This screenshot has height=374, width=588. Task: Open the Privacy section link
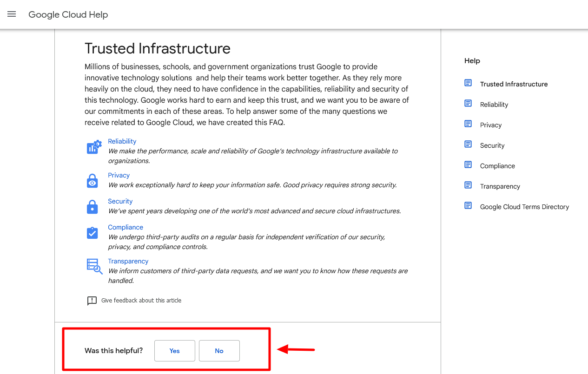click(119, 175)
